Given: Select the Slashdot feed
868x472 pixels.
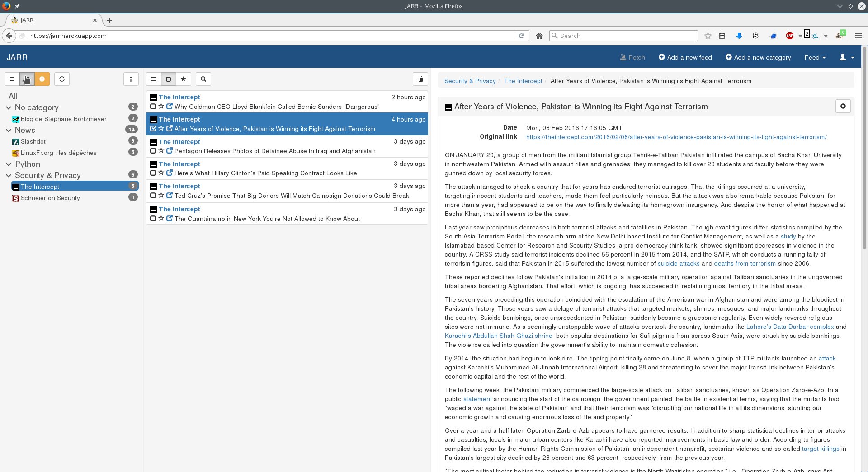Looking at the screenshot, I should (33, 141).
